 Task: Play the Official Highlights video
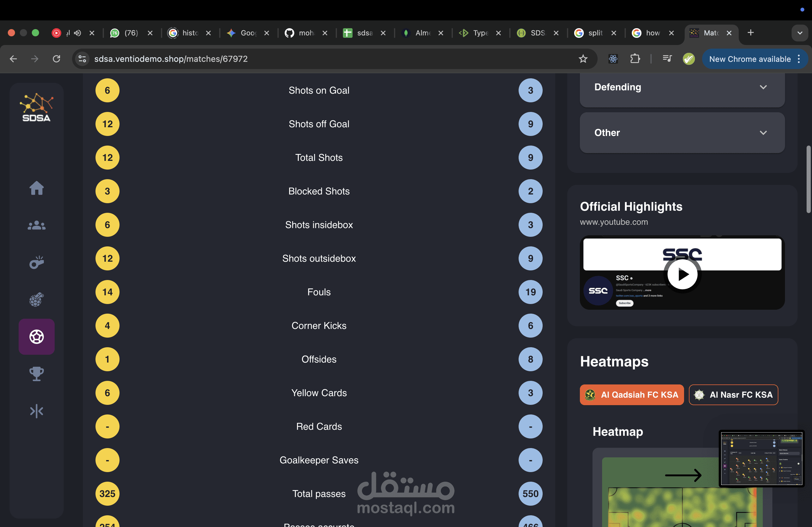pos(682,274)
